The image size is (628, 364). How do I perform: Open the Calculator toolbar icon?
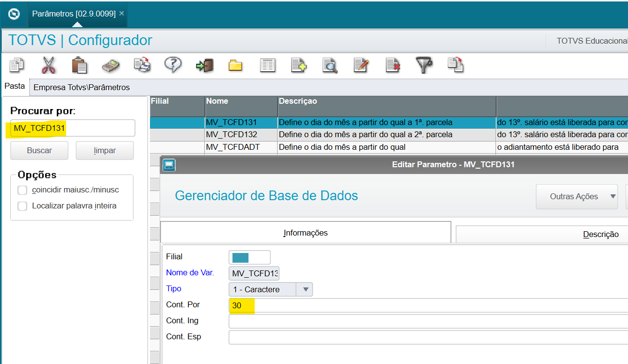[111, 65]
